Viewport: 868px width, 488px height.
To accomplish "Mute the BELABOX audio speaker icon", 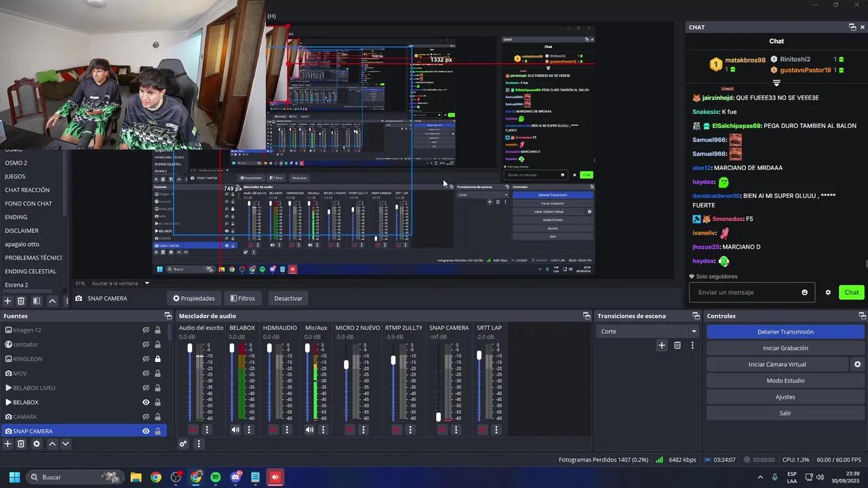I will click(235, 430).
